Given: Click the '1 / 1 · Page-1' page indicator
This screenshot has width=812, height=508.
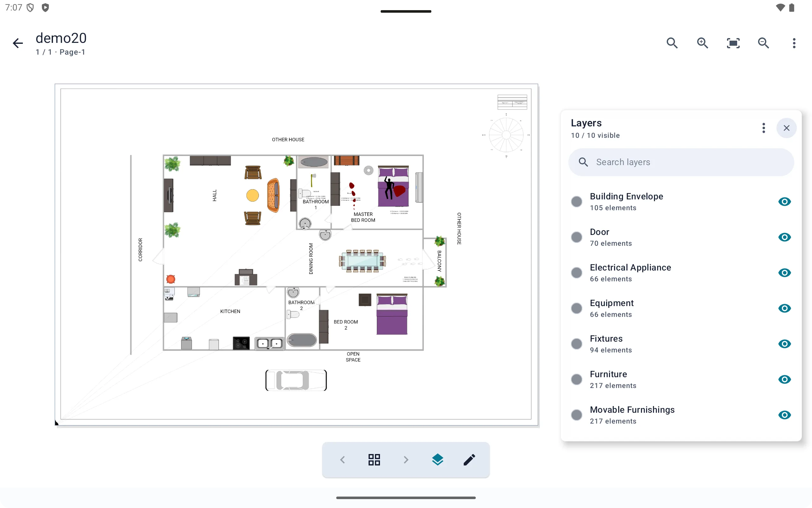Looking at the screenshot, I should pyautogui.click(x=60, y=52).
